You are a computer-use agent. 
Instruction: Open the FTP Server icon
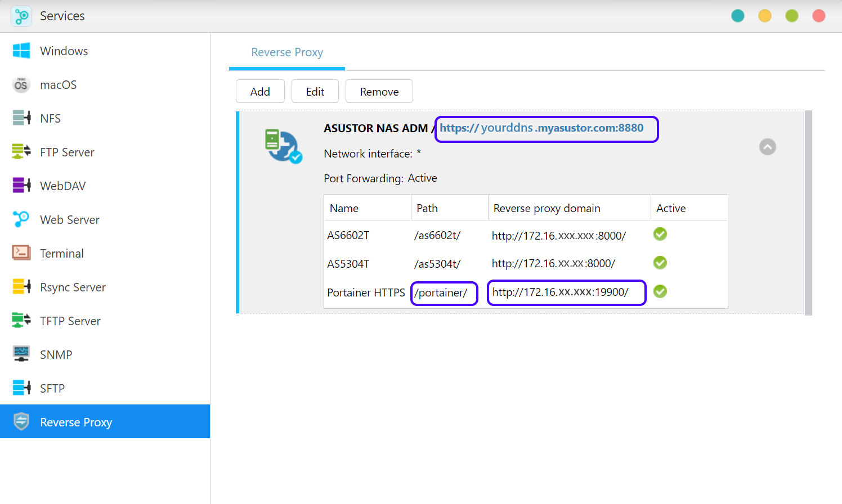click(x=21, y=152)
